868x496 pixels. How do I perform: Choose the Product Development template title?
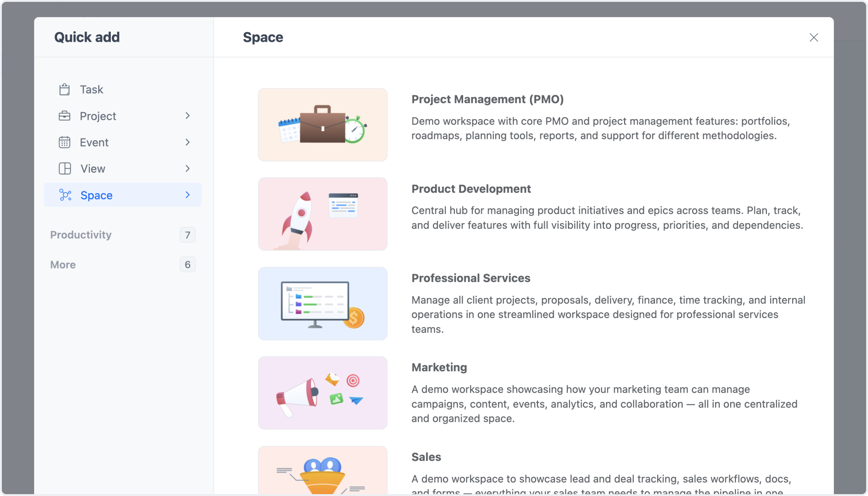[x=471, y=189]
